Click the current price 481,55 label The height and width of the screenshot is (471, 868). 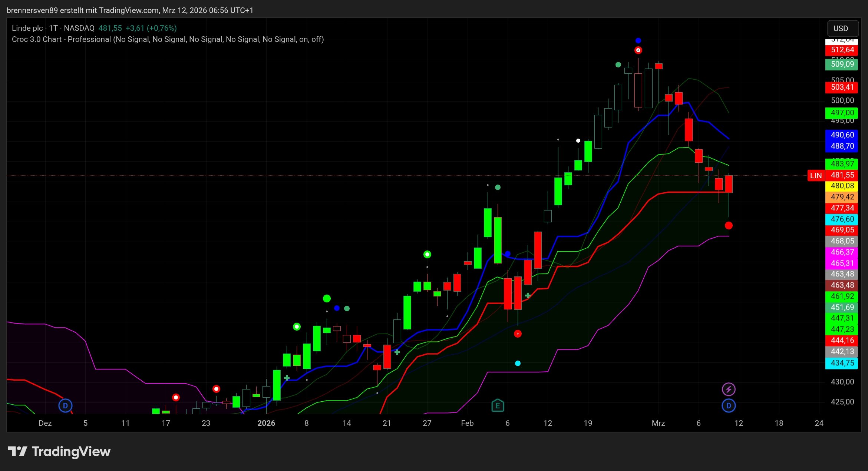click(x=842, y=175)
